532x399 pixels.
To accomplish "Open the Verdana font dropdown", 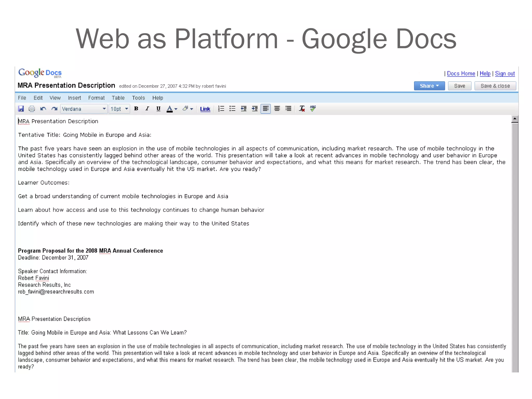I will coord(84,109).
